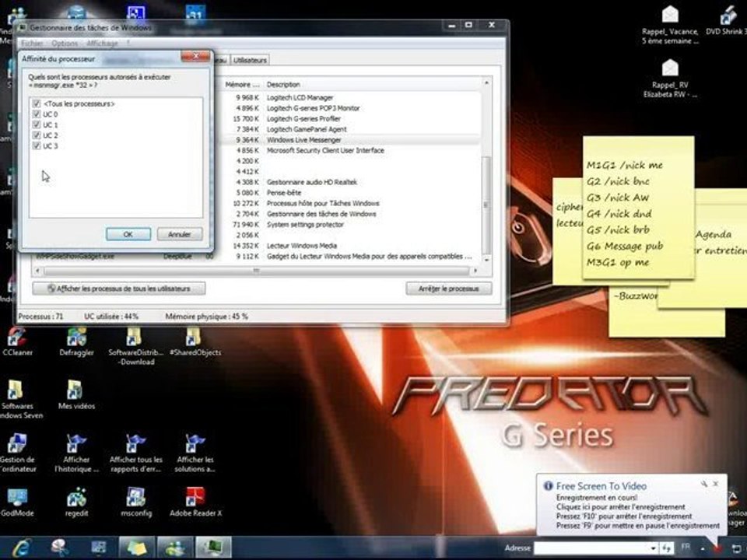Screen dimensions: 747x560
Task: Uncheck the UC 3 processor checkbox
Action: point(37,145)
